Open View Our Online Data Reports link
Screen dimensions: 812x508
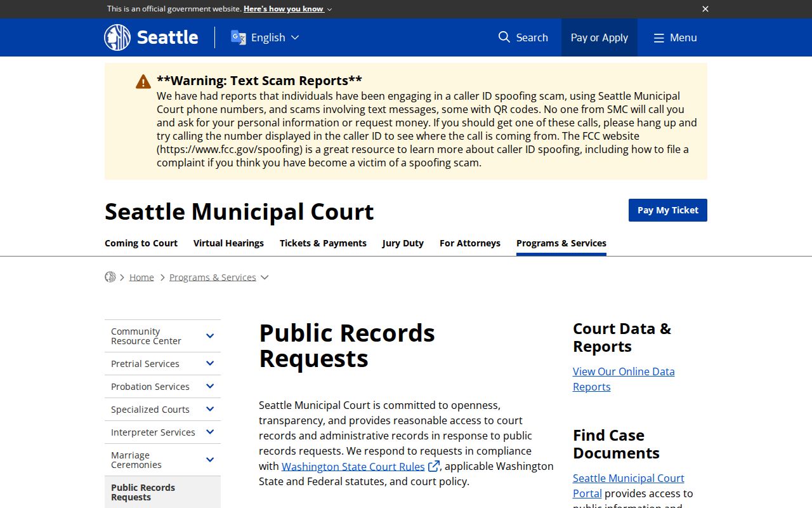click(x=624, y=379)
